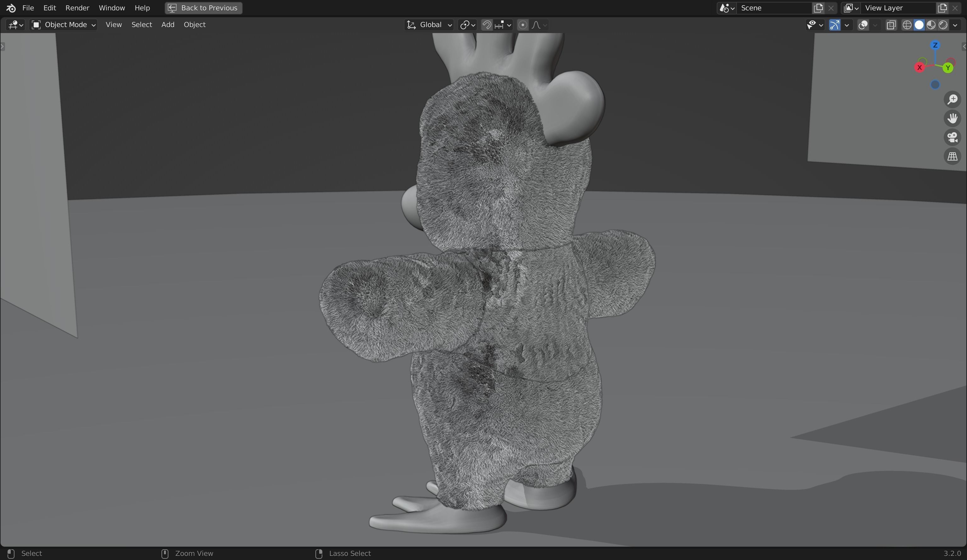Toggle the show overlays button
The width and height of the screenshot is (967, 560).
[863, 25]
